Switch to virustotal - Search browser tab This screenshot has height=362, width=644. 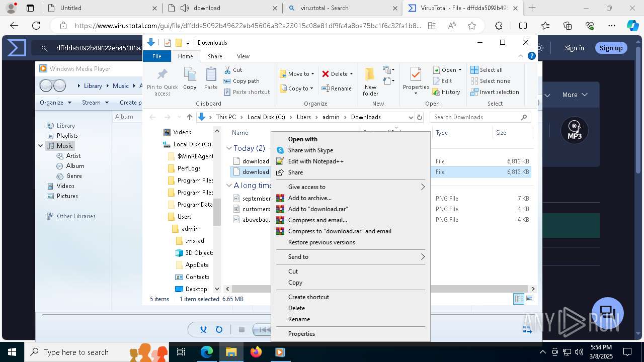tap(342, 8)
